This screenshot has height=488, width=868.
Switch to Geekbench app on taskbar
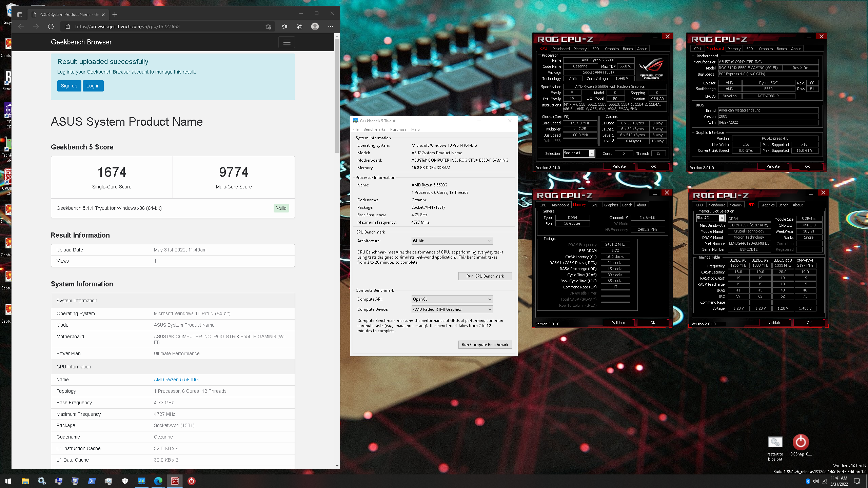click(x=141, y=481)
